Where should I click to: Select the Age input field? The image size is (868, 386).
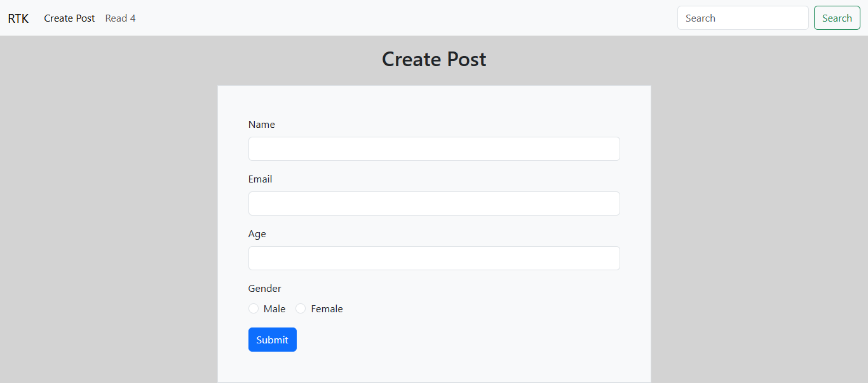[x=433, y=258]
